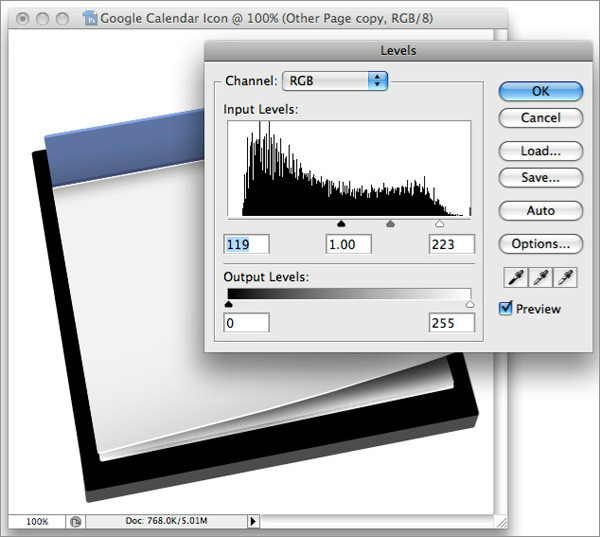Open the Options... dialog
The width and height of the screenshot is (600, 537).
coord(540,244)
